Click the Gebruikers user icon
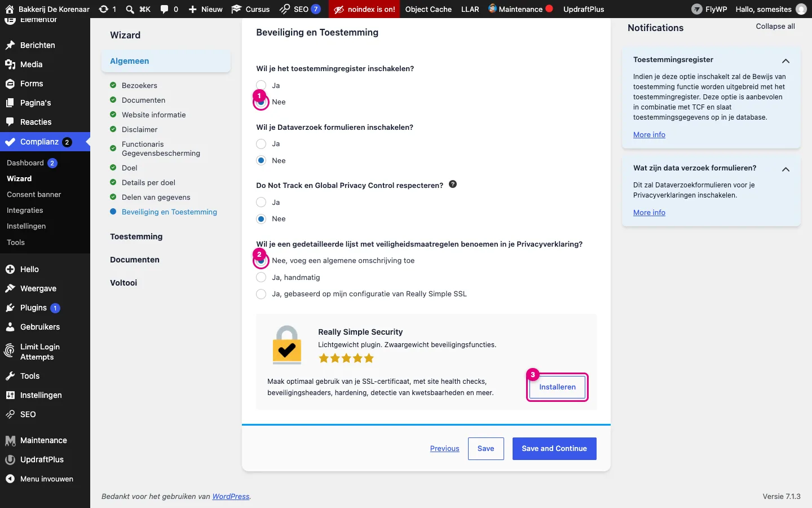Image resolution: width=812 pixels, height=508 pixels. (x=10, y=327)
